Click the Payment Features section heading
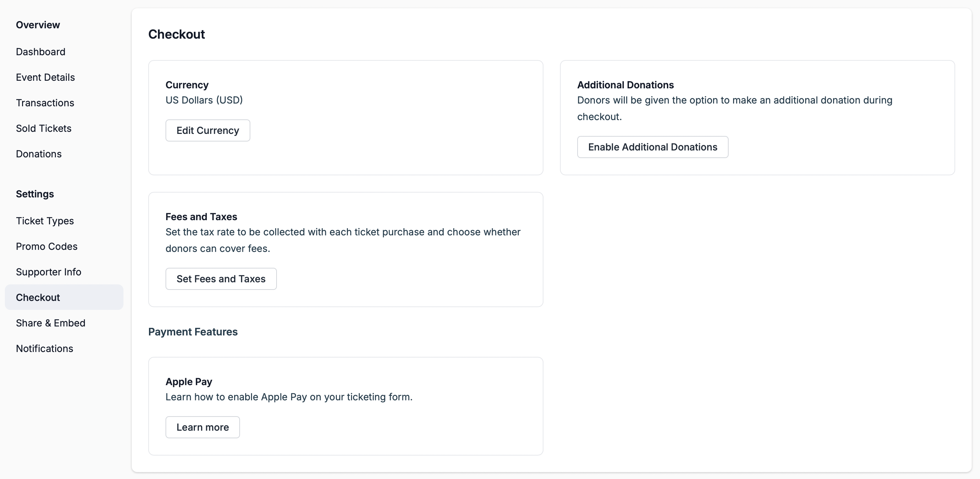The height and width of the screenshot is (479, 980). click(192, 331)
